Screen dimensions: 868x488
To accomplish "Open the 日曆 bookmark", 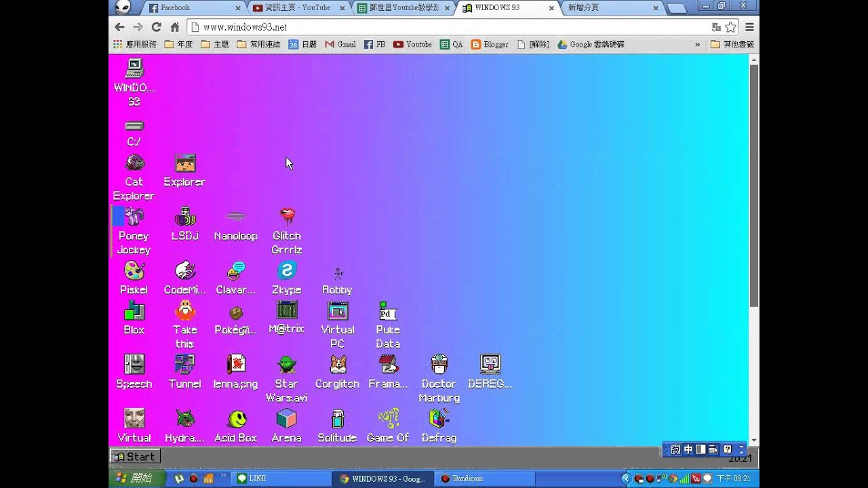I will (x=302, y=44).
